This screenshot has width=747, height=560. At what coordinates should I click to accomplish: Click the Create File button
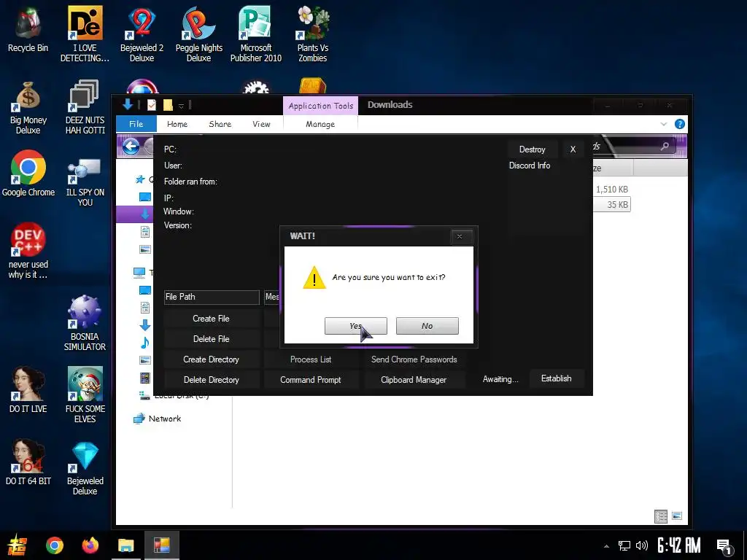211,319
